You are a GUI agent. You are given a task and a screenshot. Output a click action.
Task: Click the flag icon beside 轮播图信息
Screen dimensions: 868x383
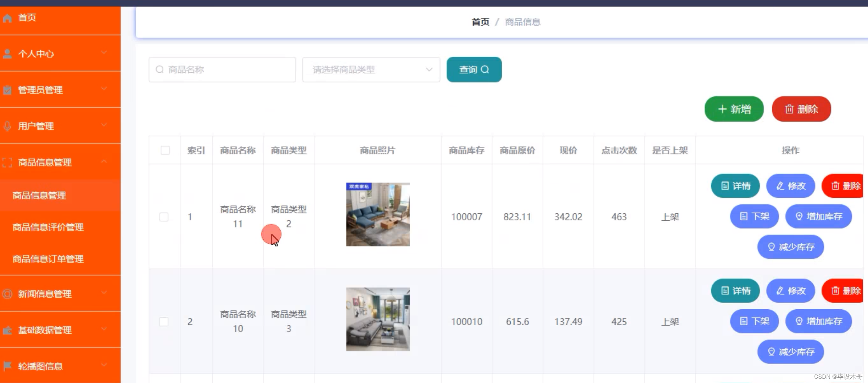click(x=7, y=366)
